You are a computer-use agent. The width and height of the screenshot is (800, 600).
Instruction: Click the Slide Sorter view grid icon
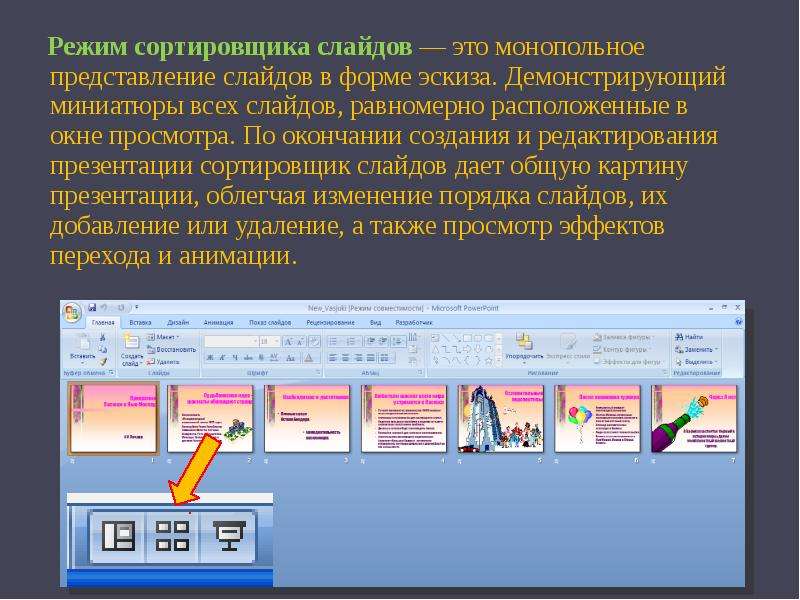172,536
